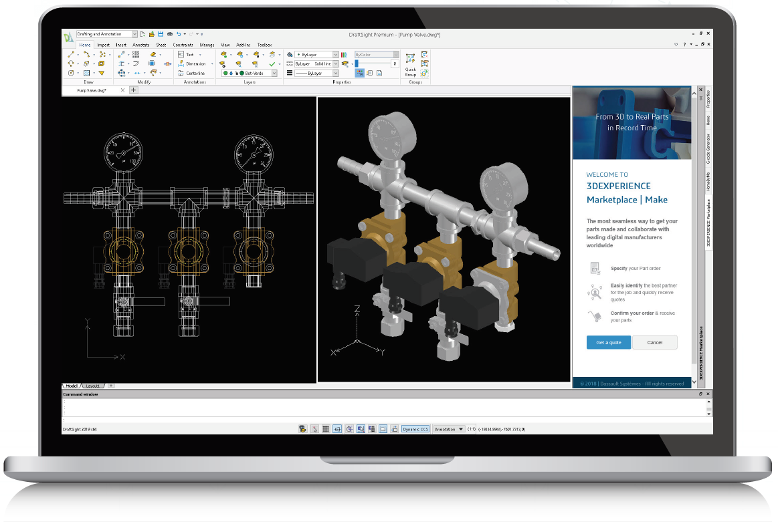
Task: Switch to the Annotate ribbon tab
Action: point(140,45)
